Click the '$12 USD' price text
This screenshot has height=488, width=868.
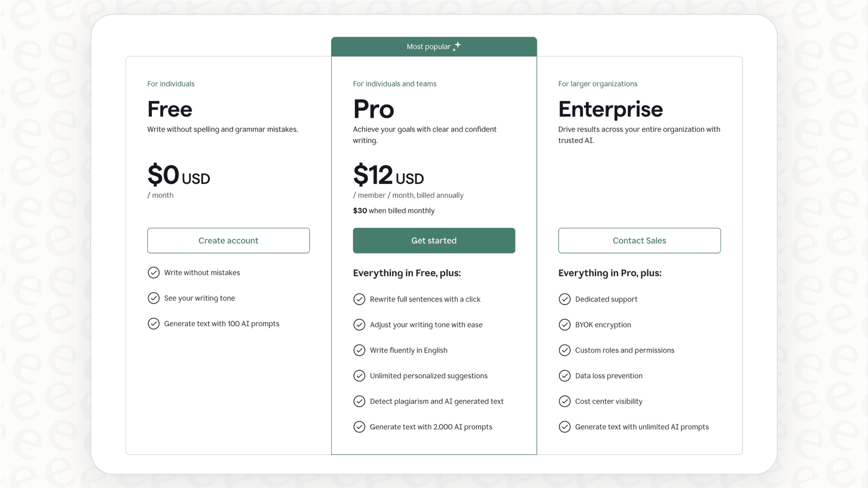388,176
